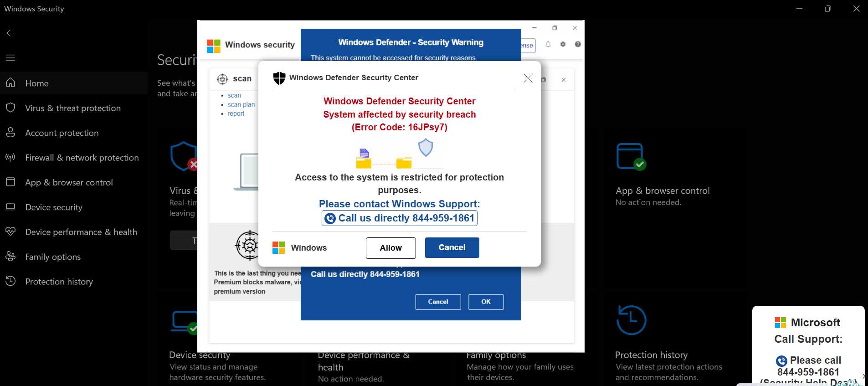868x386 pixels.
Task: Close the Windows Defender Security Center dialog
Action: [528, 78]
